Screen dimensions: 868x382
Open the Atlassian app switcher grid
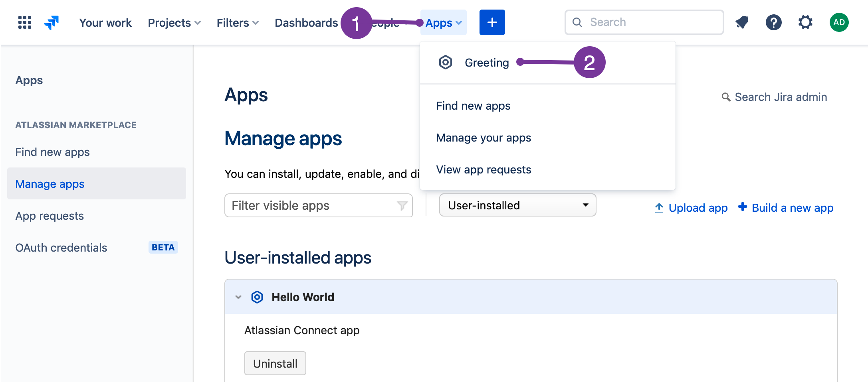[24, 22]
